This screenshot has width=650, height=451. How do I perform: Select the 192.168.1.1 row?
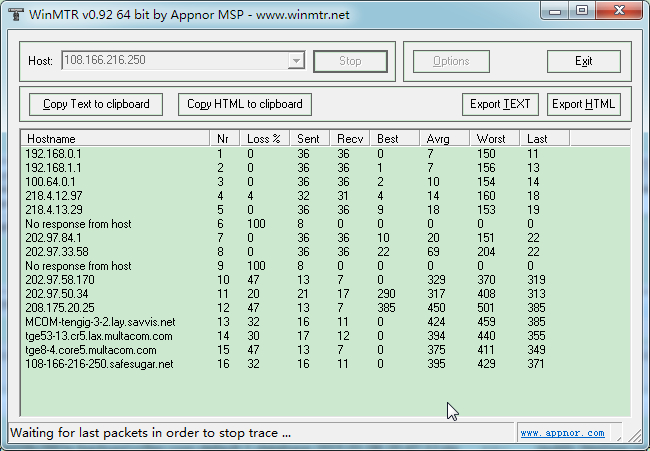[x=325, y=168]
